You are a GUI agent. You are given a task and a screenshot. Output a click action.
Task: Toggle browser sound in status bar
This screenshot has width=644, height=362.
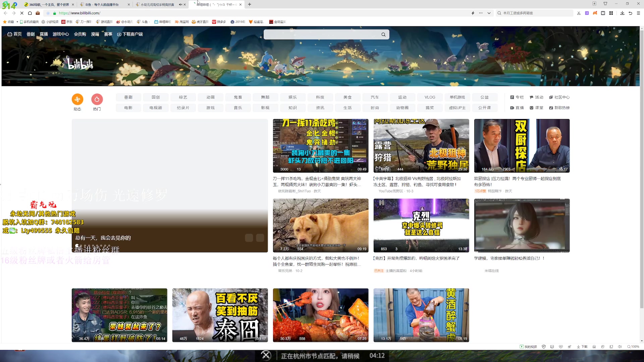pyautogui.click(x=620, y=347)
